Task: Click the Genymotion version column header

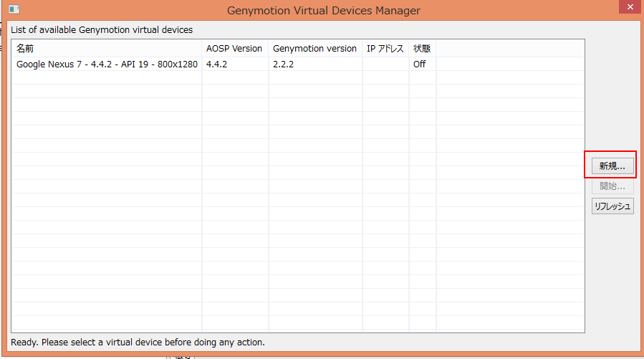Action: (315, 49)
